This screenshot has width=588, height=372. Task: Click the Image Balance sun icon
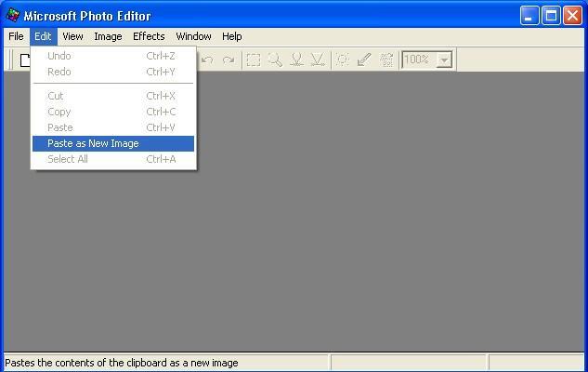(343, 60)
